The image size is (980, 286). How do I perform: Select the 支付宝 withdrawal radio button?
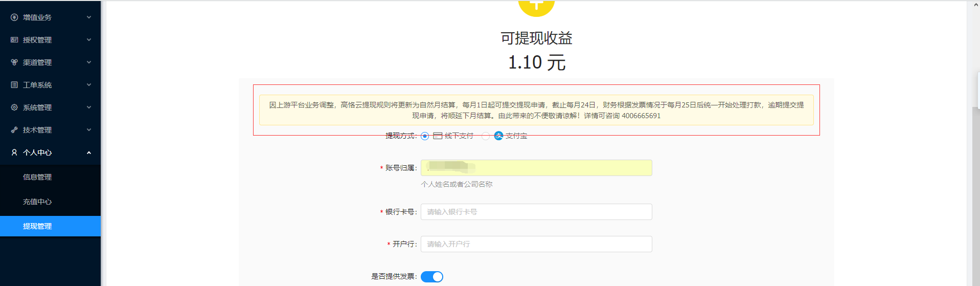(486, 136)
